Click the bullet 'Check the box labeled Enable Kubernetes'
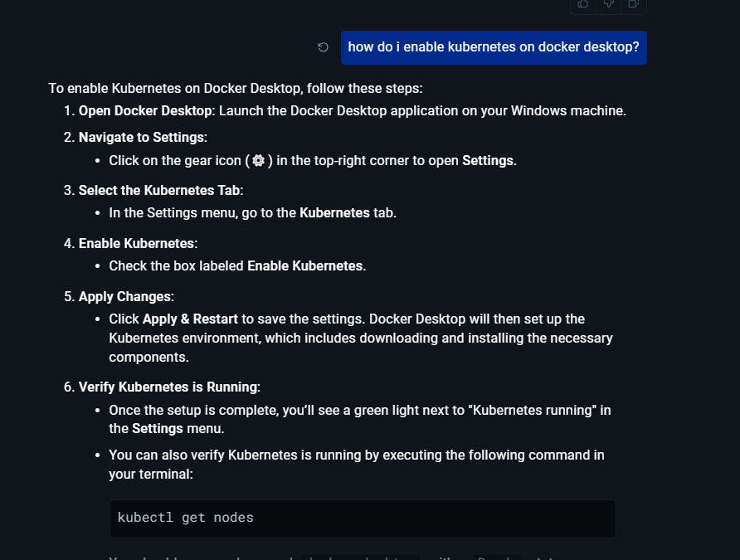The height and width of the screenshot is (560, 740). 237,266
